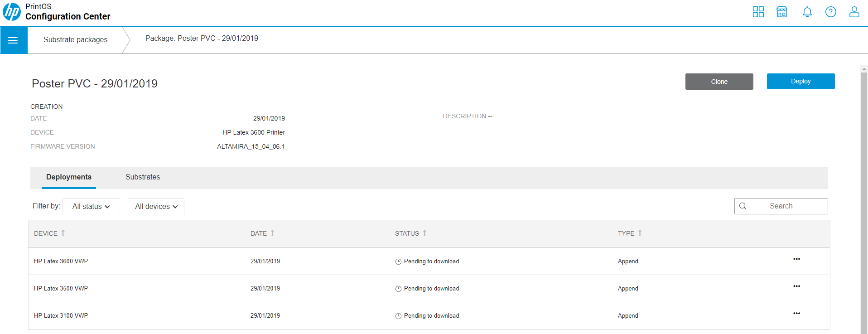Click the vertical scrollbar track
Image resolution: width=868 pixels, height=334 pixels.
point(864,204)
